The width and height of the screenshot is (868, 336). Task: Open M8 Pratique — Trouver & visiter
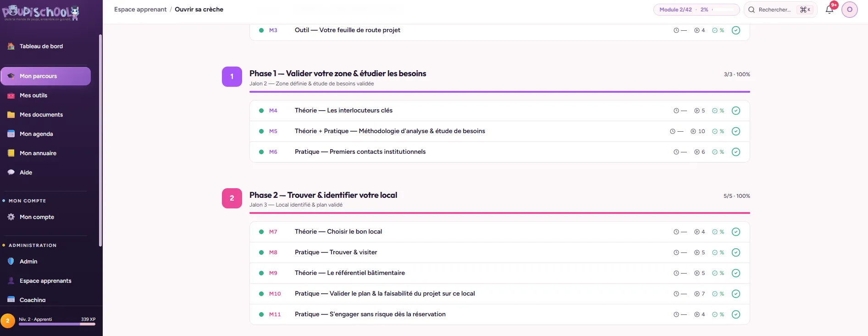[x=500, y=252]
